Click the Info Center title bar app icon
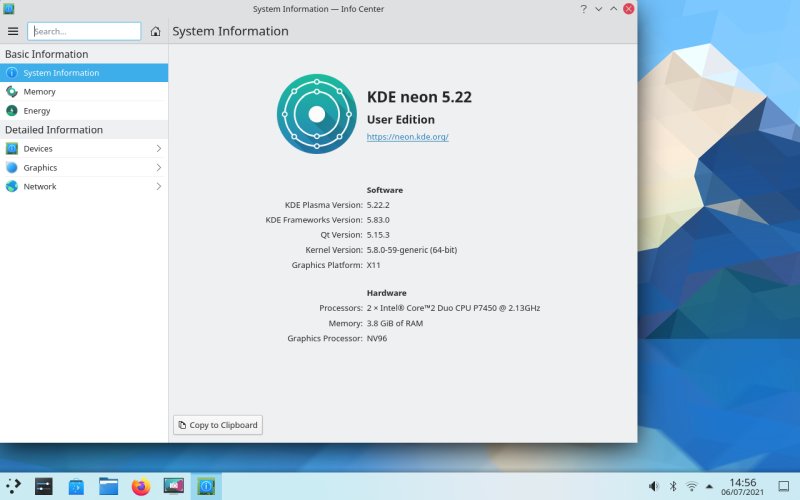The width and height of the screenshot is (800, 500). pyautogui.click(x=9, y=9)
